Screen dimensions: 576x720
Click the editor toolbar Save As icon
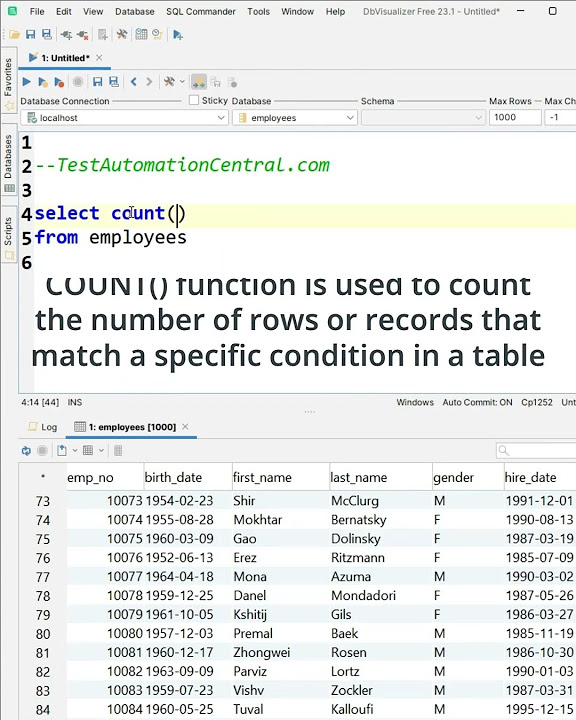(x=113, y=82)
